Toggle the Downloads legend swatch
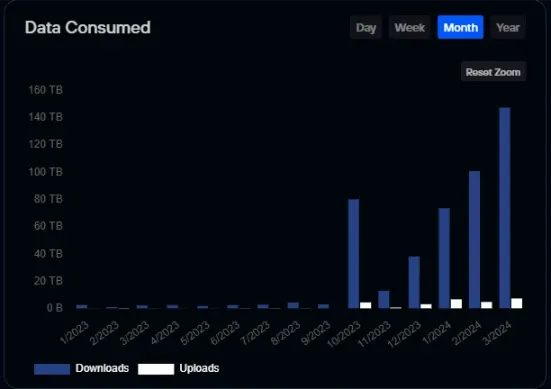The width and height of the screenshot is (551, 389). [x=52, y=369]
